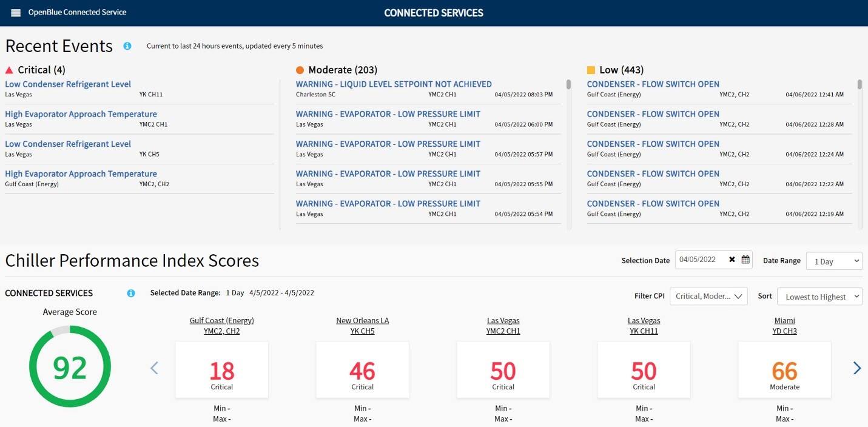Click the Gulf Coast (Energy) chiller link
This screenshot has height=427, width=868.
tap(221, 320)
